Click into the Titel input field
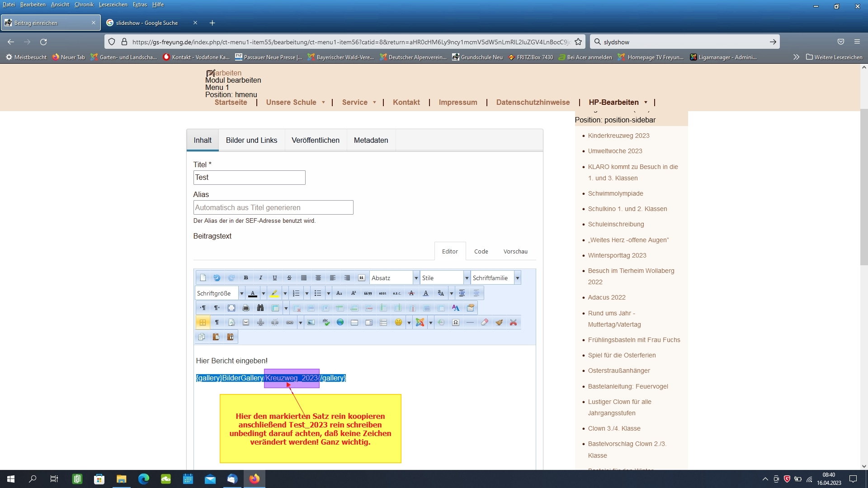The height and width of the screenshot is (488, 868). pos(249,178)
